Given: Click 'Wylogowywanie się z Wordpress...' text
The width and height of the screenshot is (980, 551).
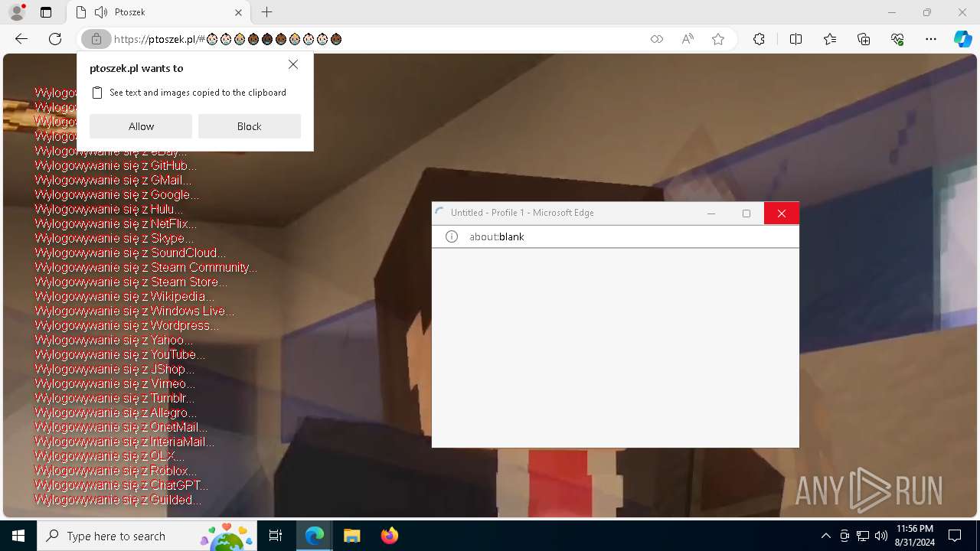Looking at the screenshot, I should coord(127,326).
